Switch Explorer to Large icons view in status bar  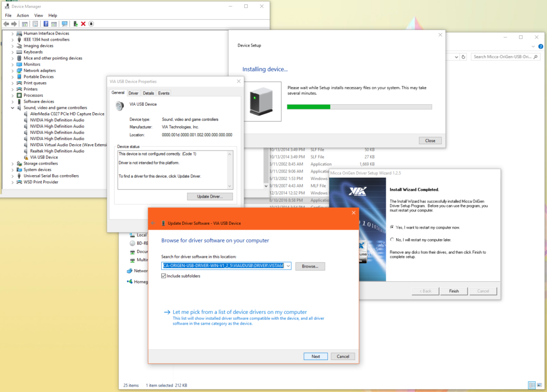pos(540,385)
